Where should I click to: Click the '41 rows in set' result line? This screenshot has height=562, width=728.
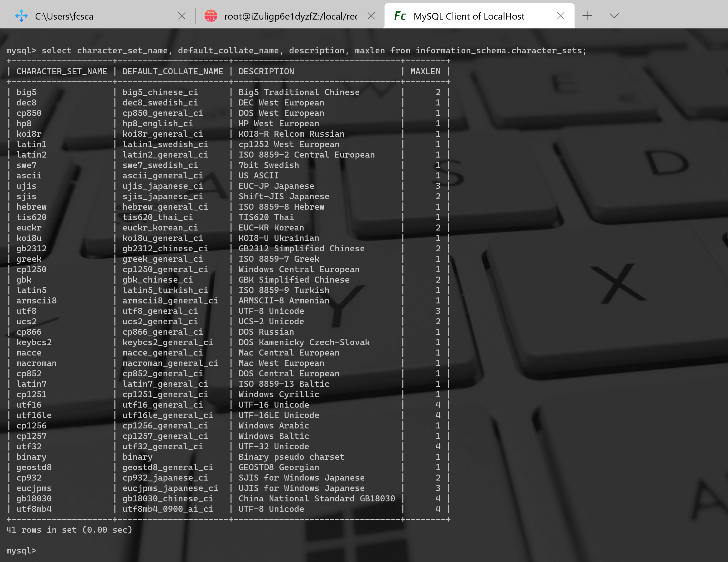click(x=69, y=530)
